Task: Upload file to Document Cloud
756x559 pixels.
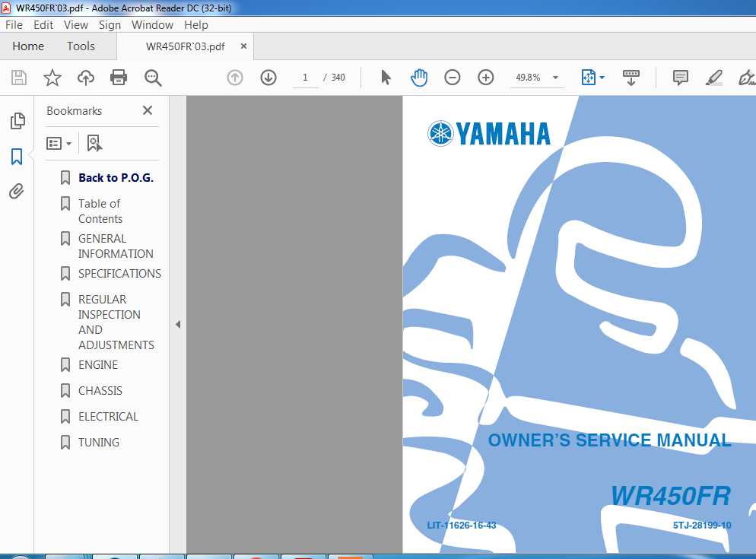Action: click(x=86, y=78)
